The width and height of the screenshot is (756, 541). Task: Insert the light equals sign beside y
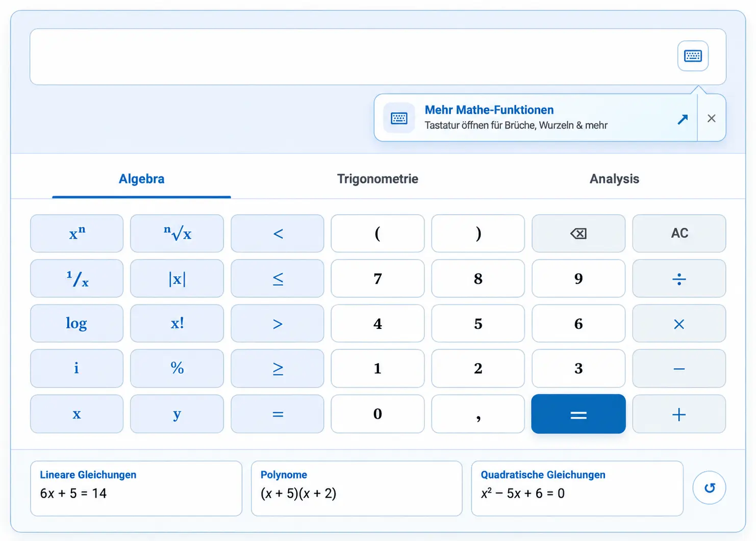(278, 414)
